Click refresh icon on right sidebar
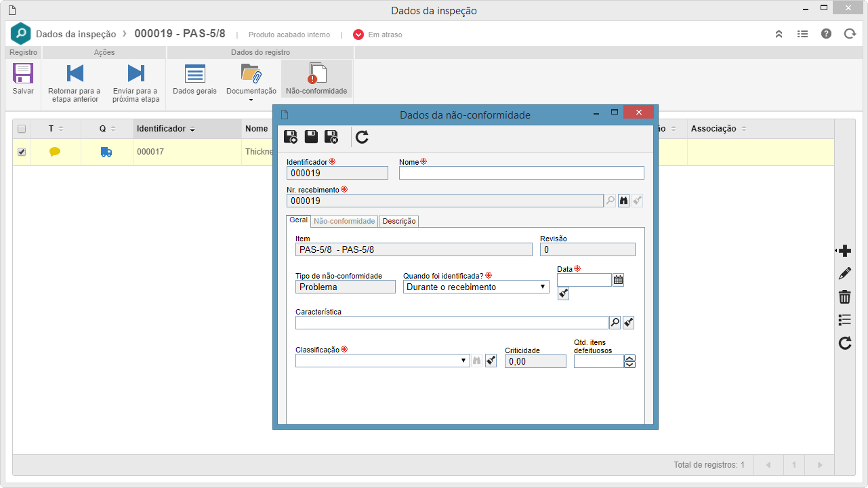The width and height of the screenshot is (868, 488). tap(845, 343)
